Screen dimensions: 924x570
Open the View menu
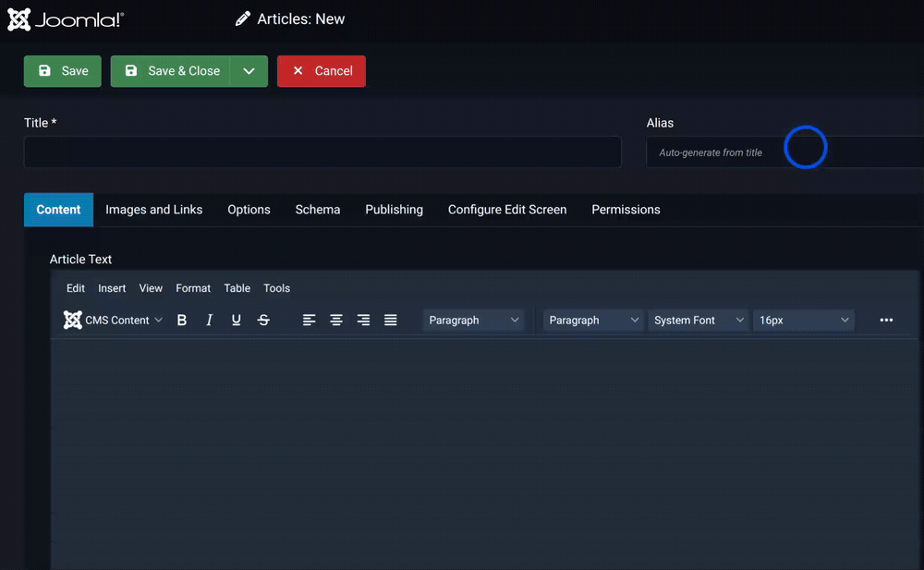point(151,288)
